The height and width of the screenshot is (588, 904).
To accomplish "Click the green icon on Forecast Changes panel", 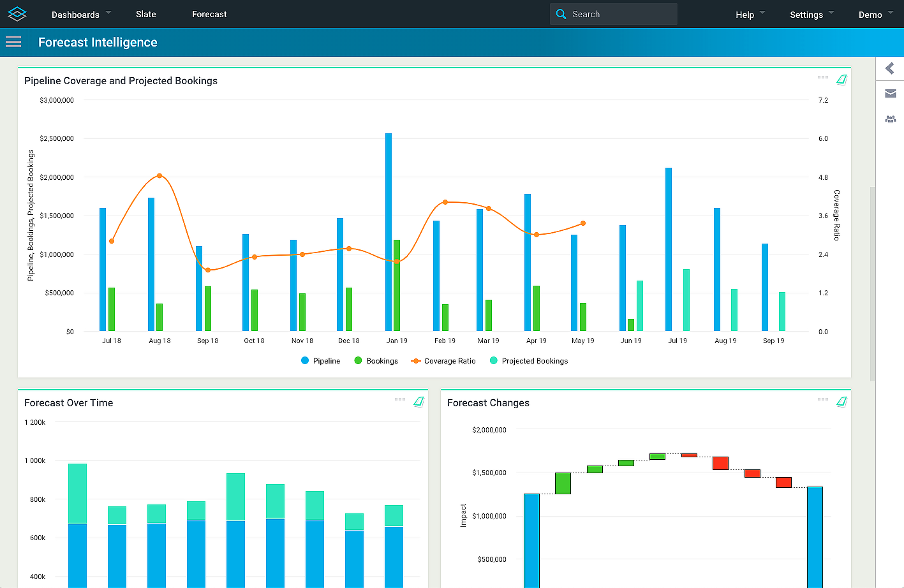I will tap(841, 402).
